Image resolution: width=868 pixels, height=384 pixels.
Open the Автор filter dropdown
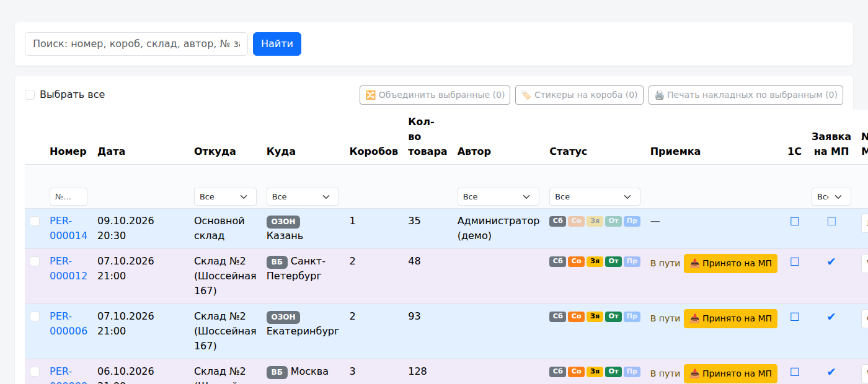click(x=498, y=196)
